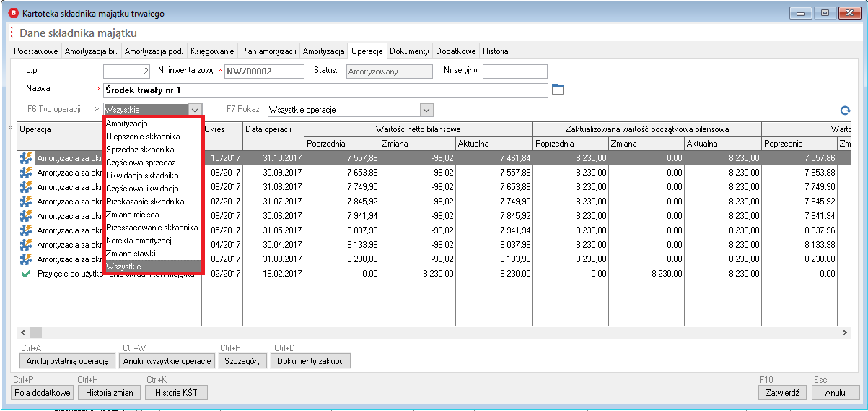This screenshot has height=411, width=868.
Task: Choose Korekta amortyzacji option
Action: pyautogui.click(x=154, y=241)
